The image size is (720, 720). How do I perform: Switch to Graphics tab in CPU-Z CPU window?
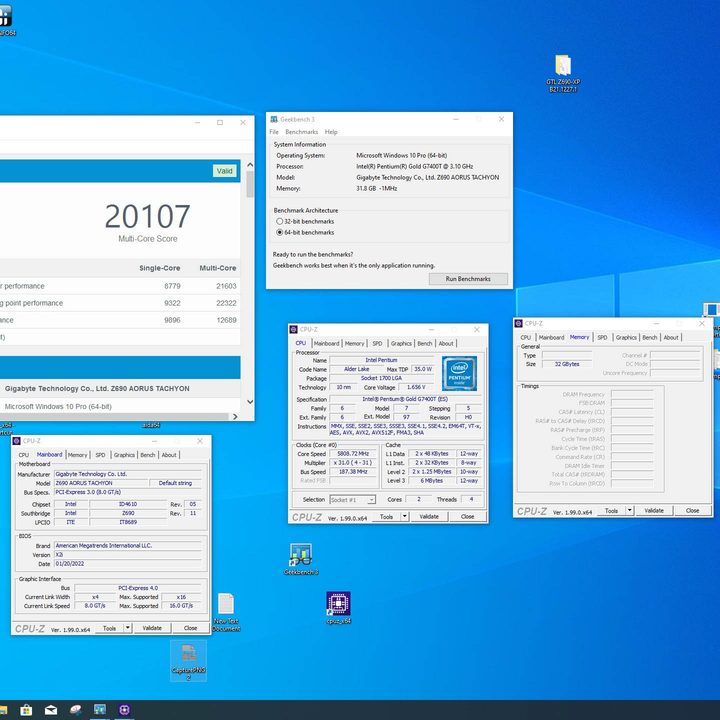pyautogui.click(x=401, y=343)
